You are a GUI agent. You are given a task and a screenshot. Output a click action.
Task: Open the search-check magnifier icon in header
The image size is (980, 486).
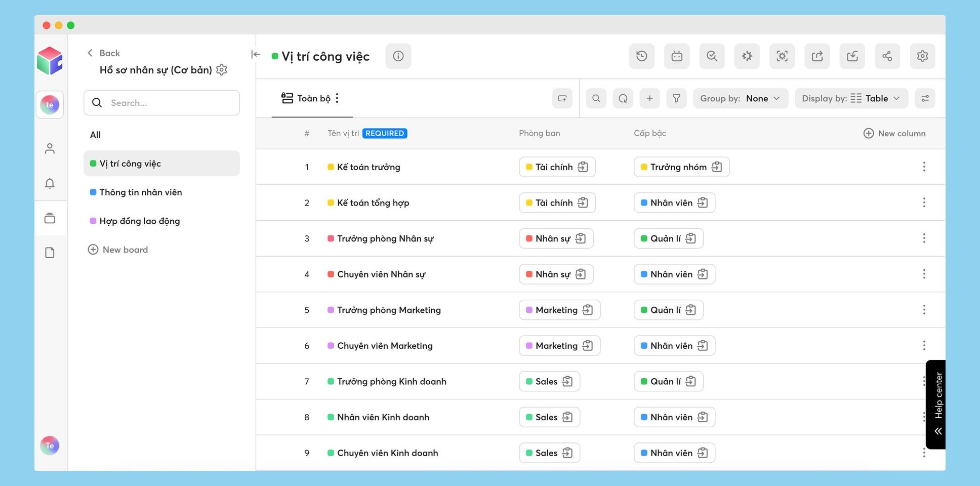[712, 56]
